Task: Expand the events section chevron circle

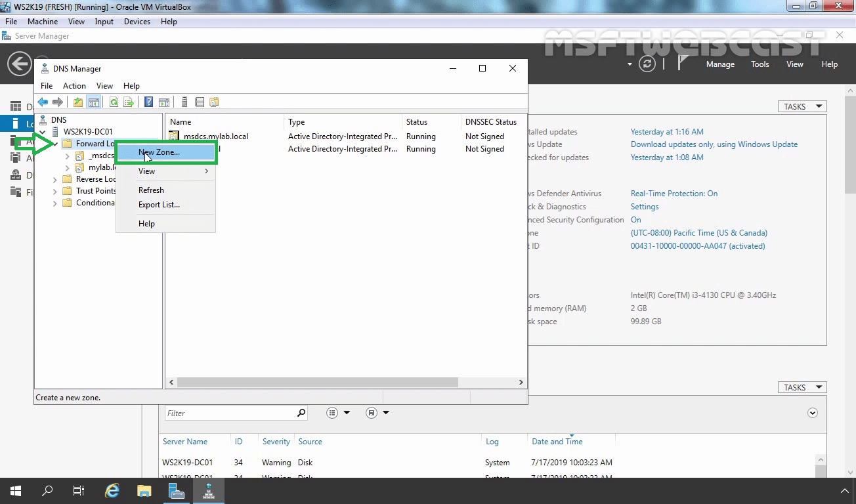Action: (x=813, y=413)
